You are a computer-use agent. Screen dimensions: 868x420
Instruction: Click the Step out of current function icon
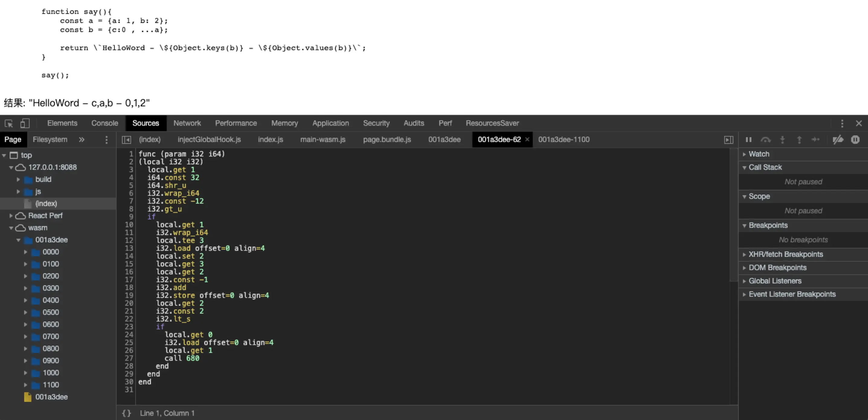799,140
